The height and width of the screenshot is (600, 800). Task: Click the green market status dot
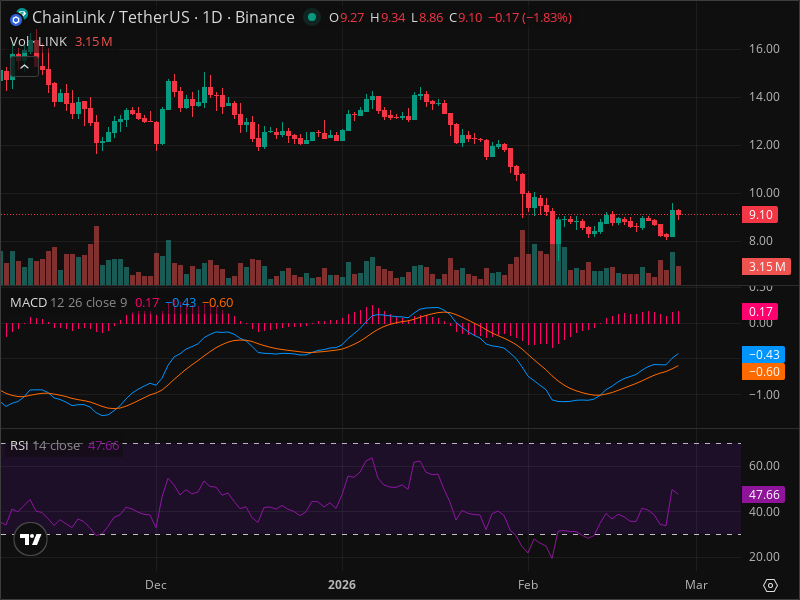click(x=311, y=18)
